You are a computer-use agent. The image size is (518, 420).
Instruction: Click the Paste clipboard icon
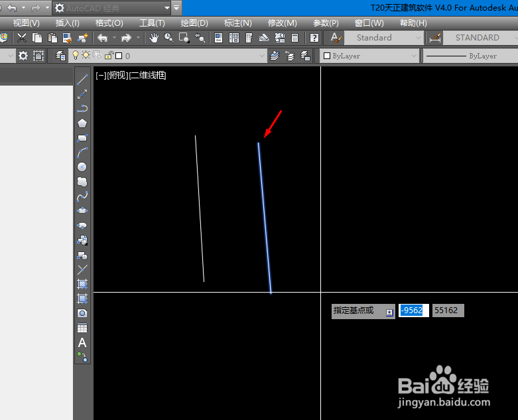(x=52, y=38)
